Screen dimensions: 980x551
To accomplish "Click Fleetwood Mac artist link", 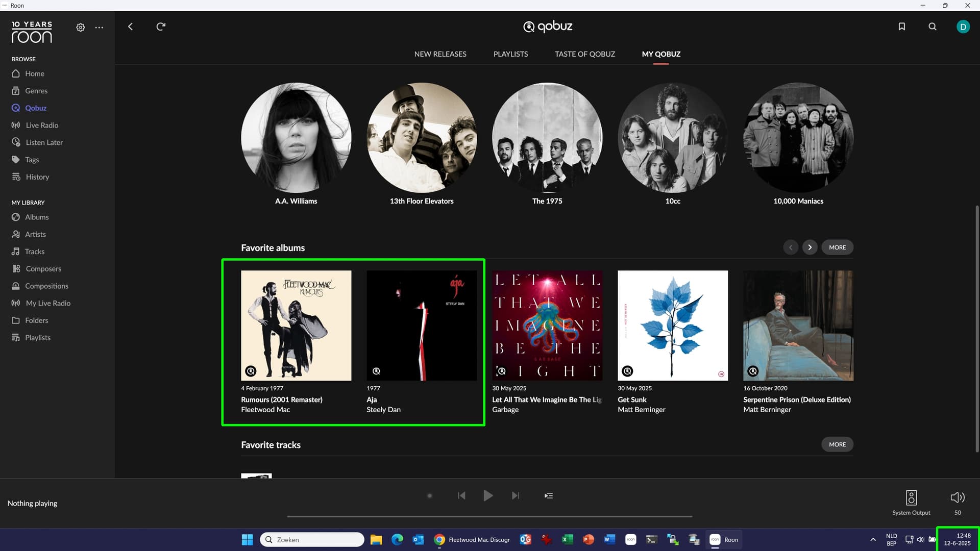I will coord(265,410).
